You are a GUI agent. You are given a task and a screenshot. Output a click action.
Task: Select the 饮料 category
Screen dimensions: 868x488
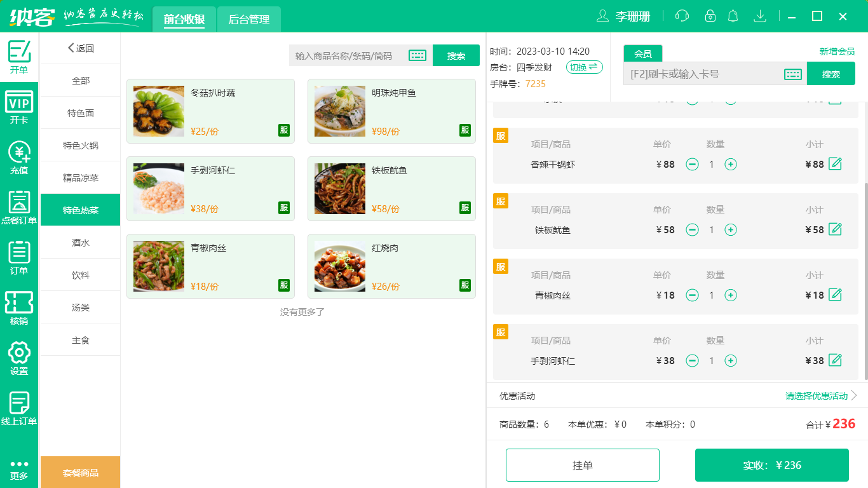(x=81, y=275)
